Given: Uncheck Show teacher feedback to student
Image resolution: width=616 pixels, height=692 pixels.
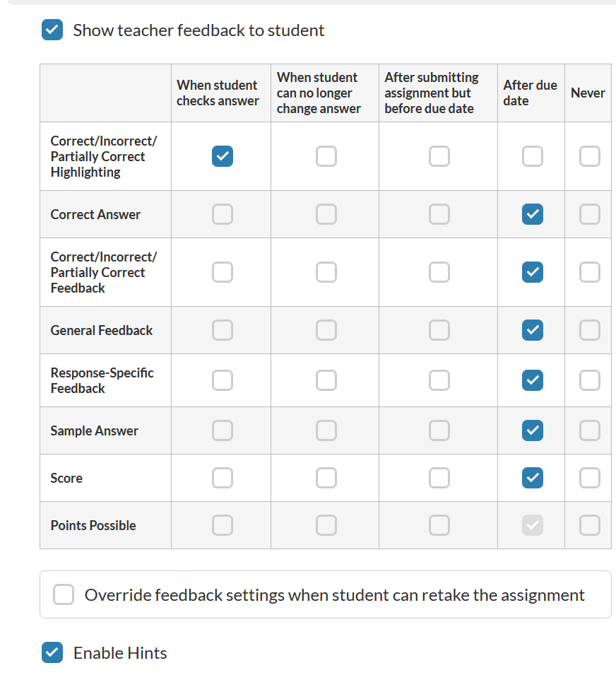Looking at the screenshot, I should point(52,30).
